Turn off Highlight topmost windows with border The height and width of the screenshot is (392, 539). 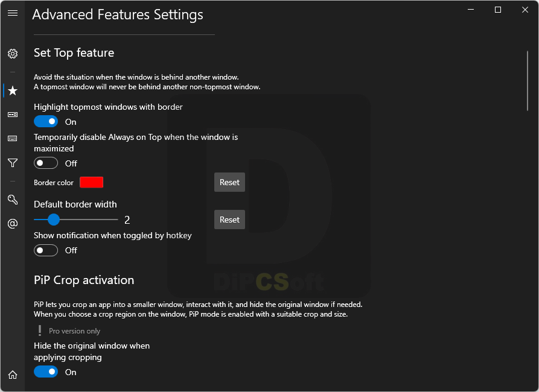click(x=46, y=121)
